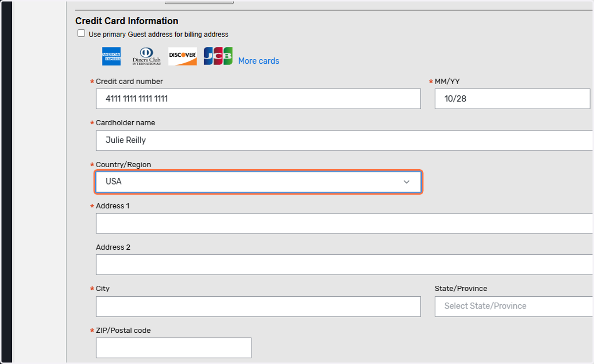Click the Cardholder name label

125,123
